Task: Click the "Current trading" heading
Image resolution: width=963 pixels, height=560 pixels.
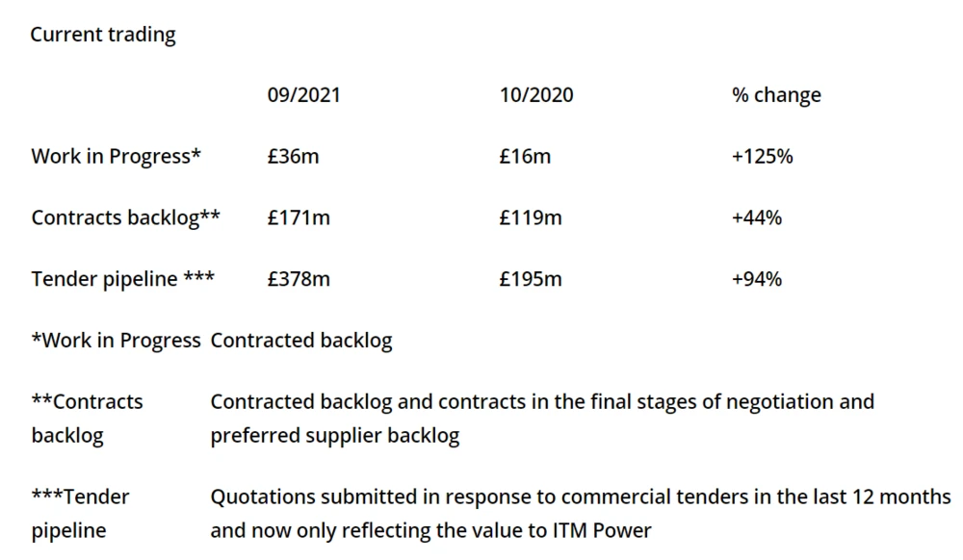Action: pyautogui.click(x=103, y=35)
